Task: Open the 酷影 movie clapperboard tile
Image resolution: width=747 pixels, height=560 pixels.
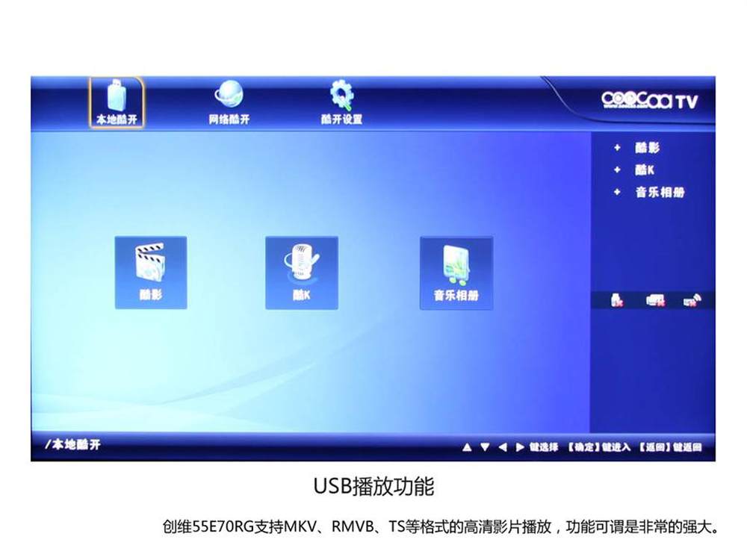Action: click(x=150, y=272)
